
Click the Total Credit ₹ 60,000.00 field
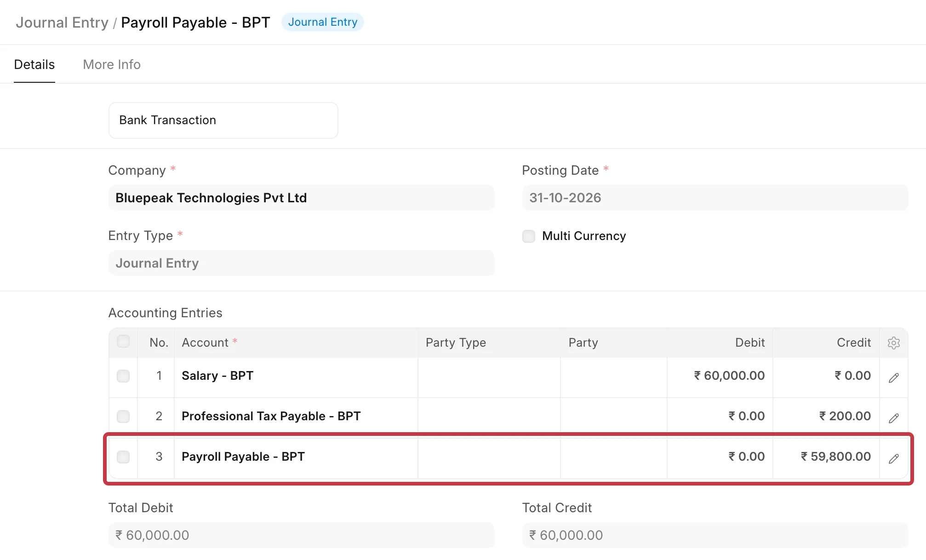715,535
